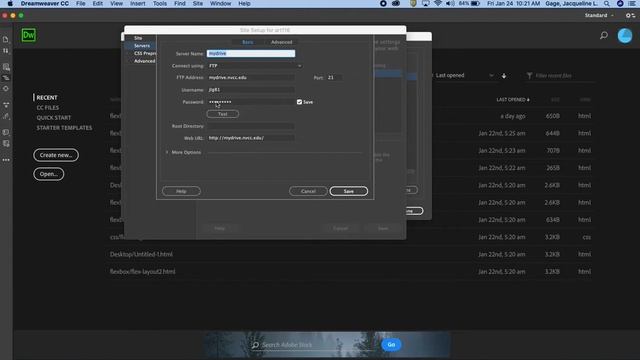
Task: Open recent file Desktop/Untitled-1.html
Action: click(x=141, y=254)
